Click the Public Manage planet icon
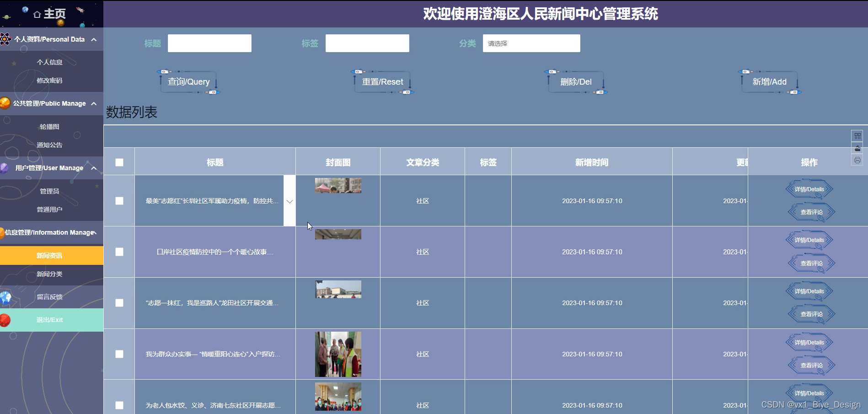The image size is (868, 414). 5,103
